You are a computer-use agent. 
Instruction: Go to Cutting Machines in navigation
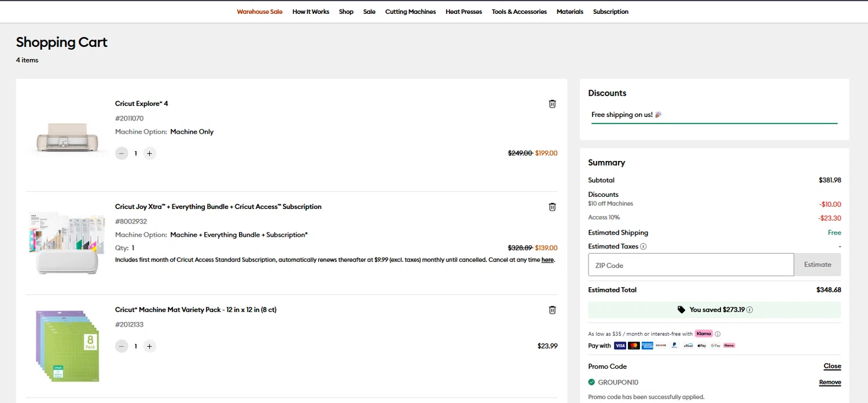coord(410,12)
